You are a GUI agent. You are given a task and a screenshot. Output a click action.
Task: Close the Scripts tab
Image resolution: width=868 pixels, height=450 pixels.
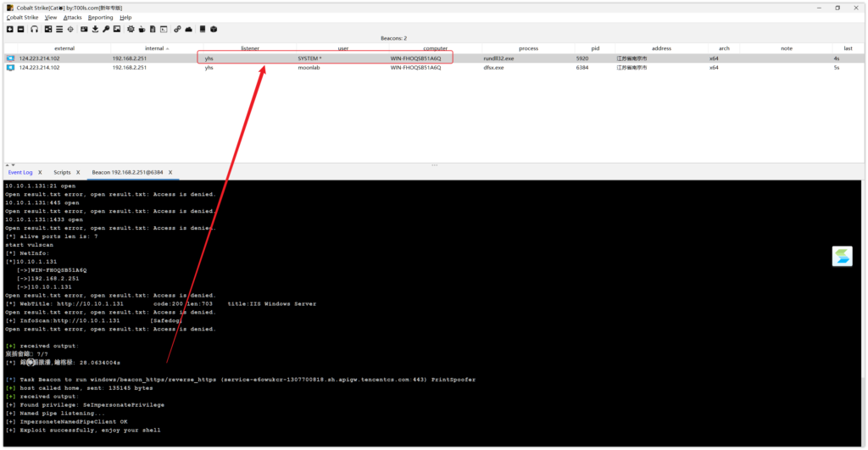[x=78, y=173]
